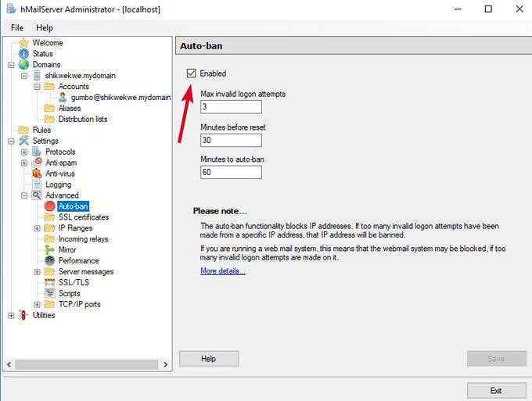This screenshot has height=401, width=532.
Task: Click the Anti-spam icon
Action: pyautogui.click(x=37, y=163)
